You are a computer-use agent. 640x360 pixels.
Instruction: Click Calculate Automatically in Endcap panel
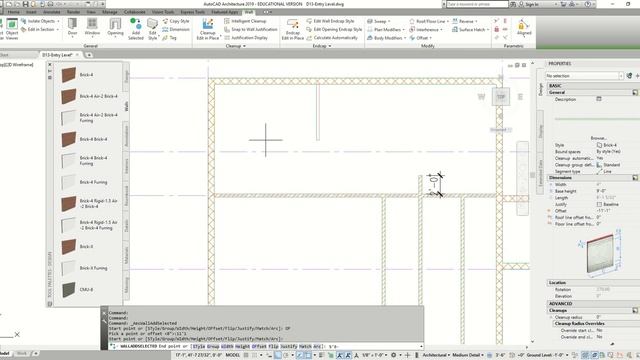click(x=332, y=38)
